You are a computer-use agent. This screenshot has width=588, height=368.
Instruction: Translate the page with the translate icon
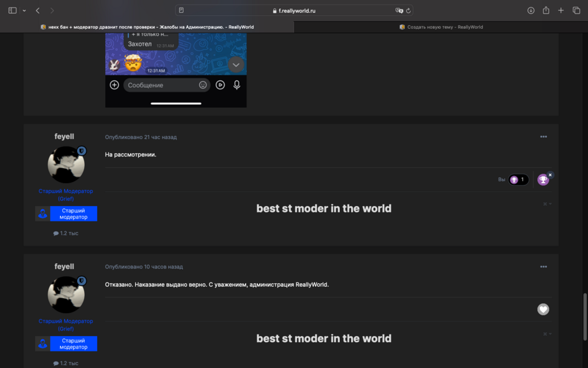click(x=399, y=11)
